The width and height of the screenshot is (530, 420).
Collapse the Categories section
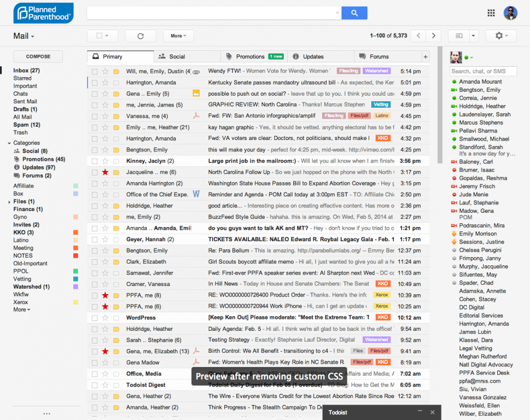point(9,143)
